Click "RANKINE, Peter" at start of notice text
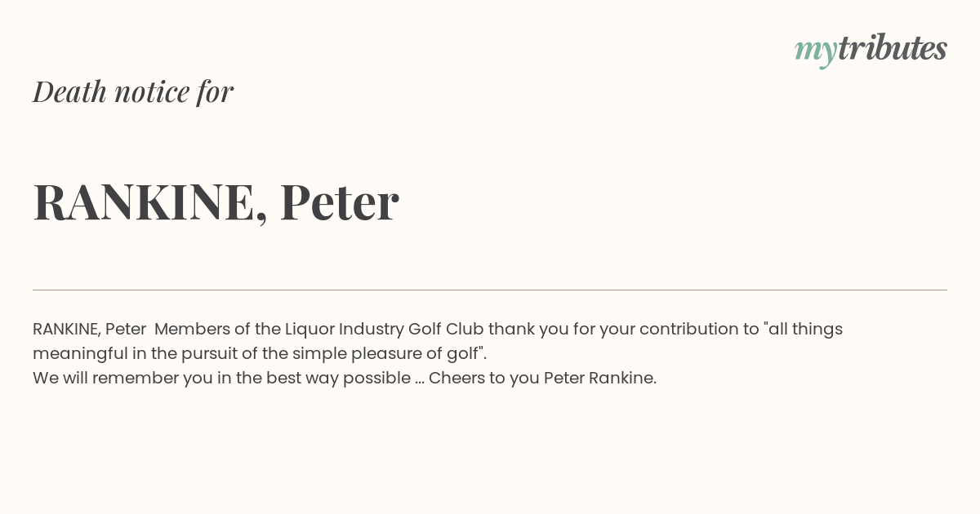This screenshot has width=980, height=514. tap(90, 329)
